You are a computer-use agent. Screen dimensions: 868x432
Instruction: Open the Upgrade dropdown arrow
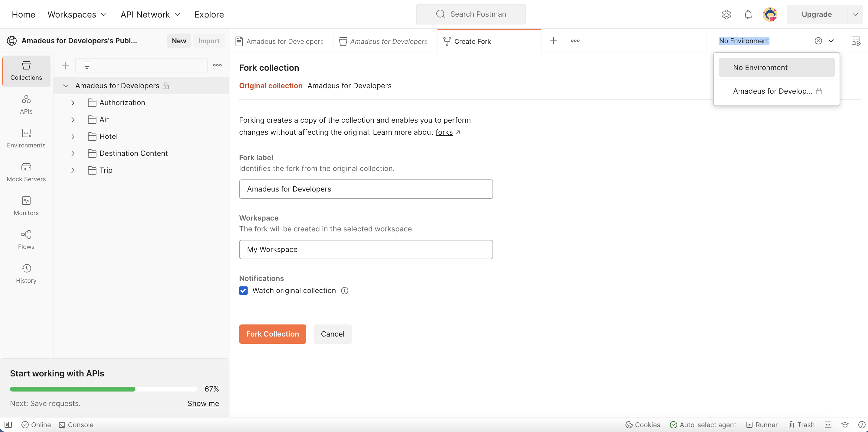coord(855,15)
